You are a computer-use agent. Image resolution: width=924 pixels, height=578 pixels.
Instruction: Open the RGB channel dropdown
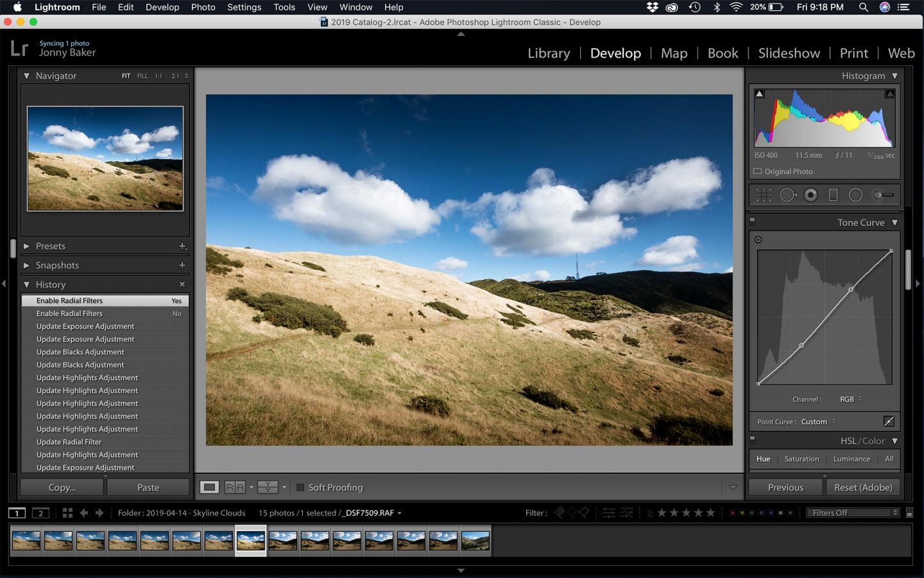click(x=850, y=399)
